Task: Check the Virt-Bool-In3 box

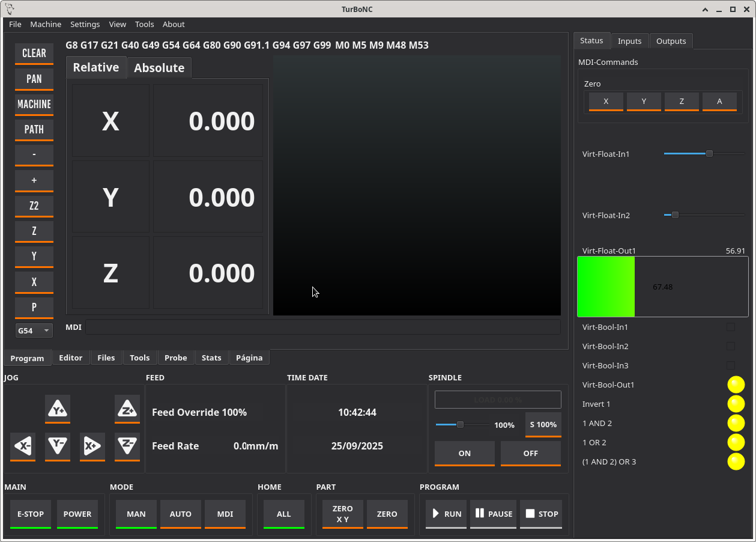Action: 731,365
